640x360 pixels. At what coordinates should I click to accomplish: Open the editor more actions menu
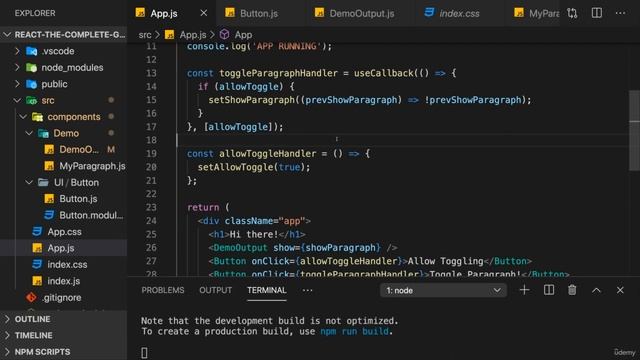point(620,13)
